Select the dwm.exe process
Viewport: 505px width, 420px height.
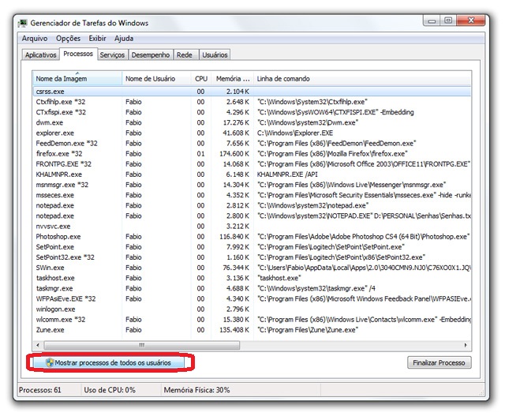point(252,122)
